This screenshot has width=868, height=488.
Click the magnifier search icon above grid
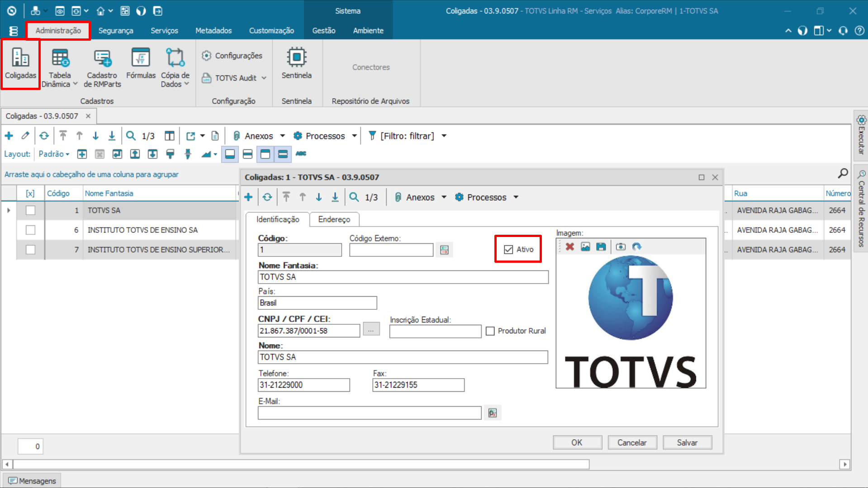tap(843, 174)
